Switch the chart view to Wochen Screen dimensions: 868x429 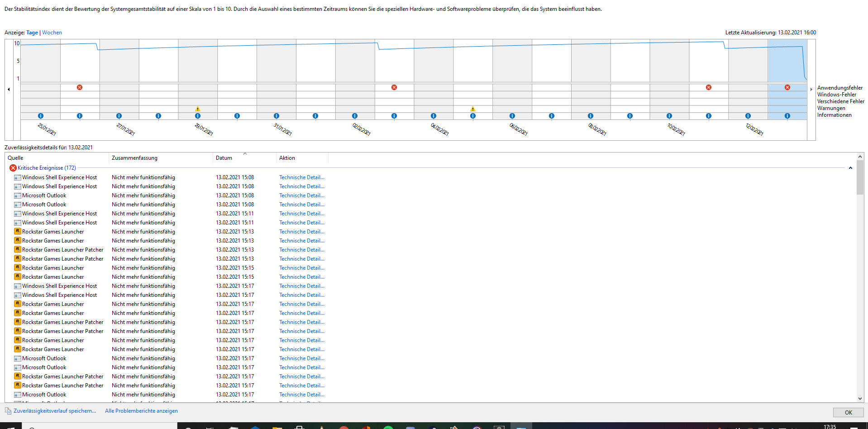pos(52,33)
